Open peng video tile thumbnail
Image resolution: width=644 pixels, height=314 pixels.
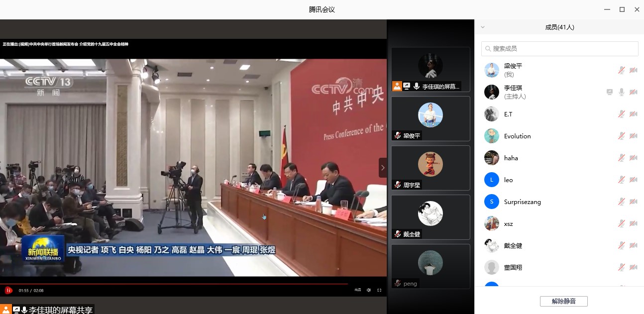(430, 266)
